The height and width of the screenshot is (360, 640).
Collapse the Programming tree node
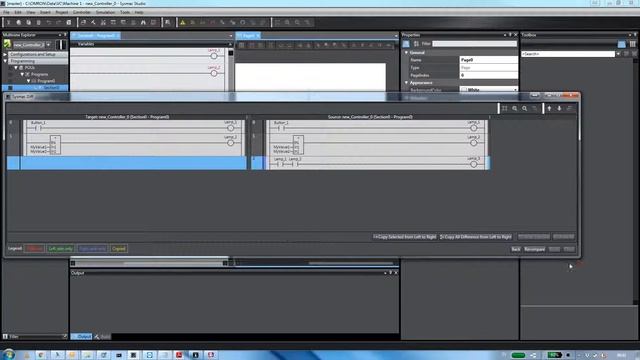point(5,61)
